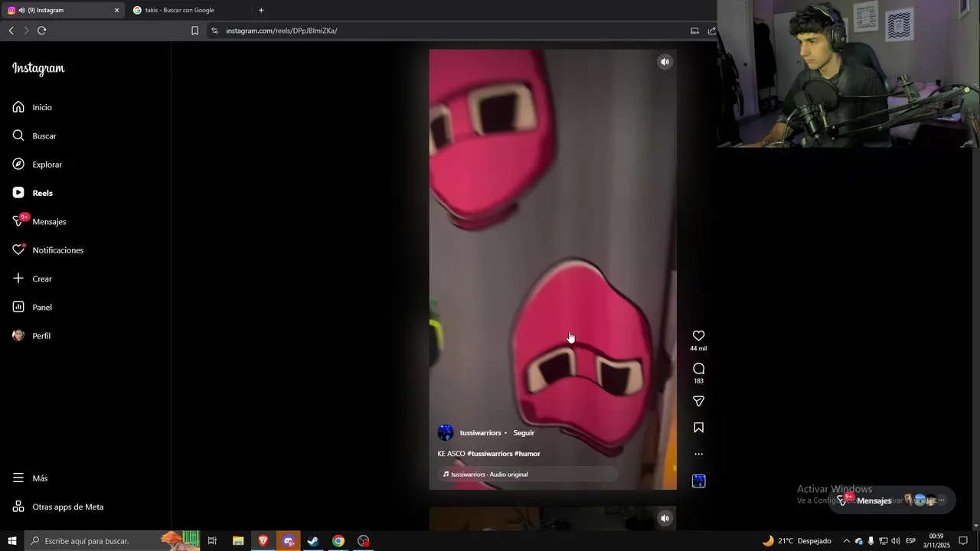Open Notificaciones in the sidebar

click(47, 250)
